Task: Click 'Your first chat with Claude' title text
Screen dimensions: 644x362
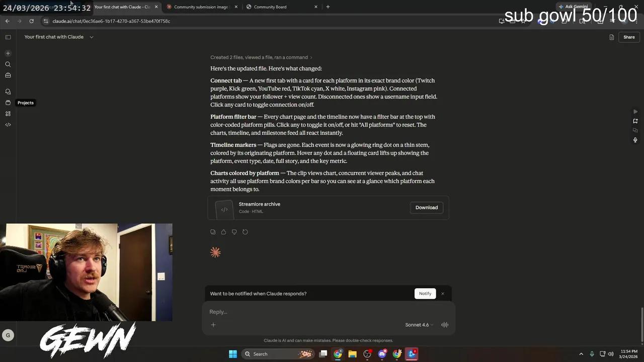Action: pos(54,37)
